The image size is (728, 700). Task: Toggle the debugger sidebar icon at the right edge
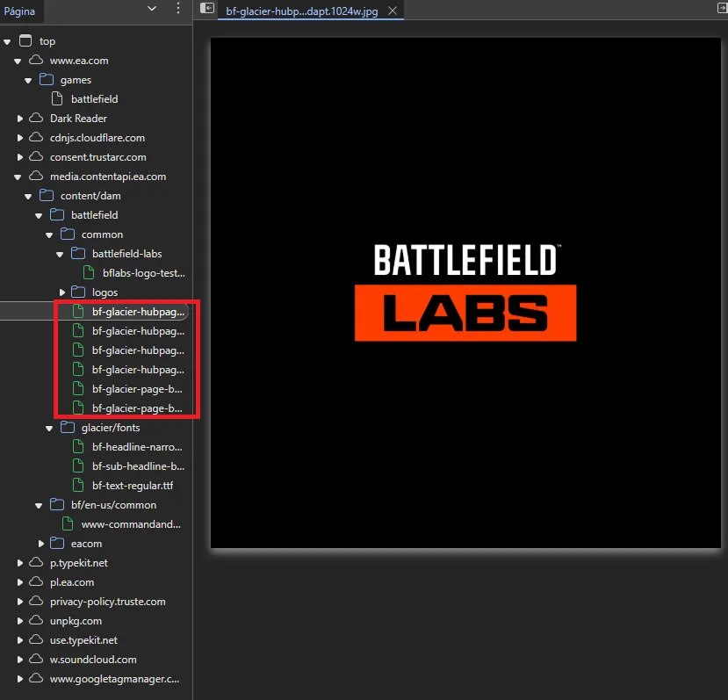(722, 8)
